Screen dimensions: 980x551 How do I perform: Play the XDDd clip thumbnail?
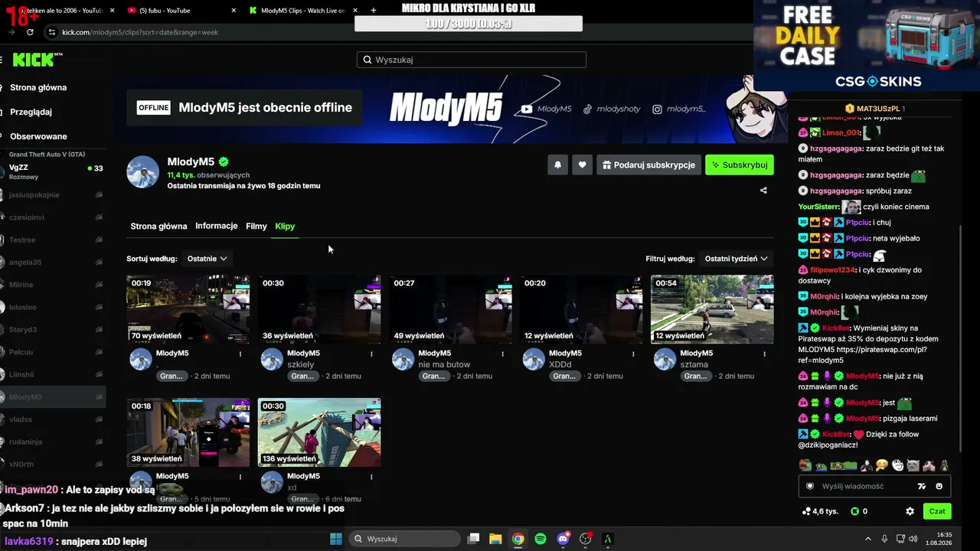pyautogui.click(x=581, y=309)
